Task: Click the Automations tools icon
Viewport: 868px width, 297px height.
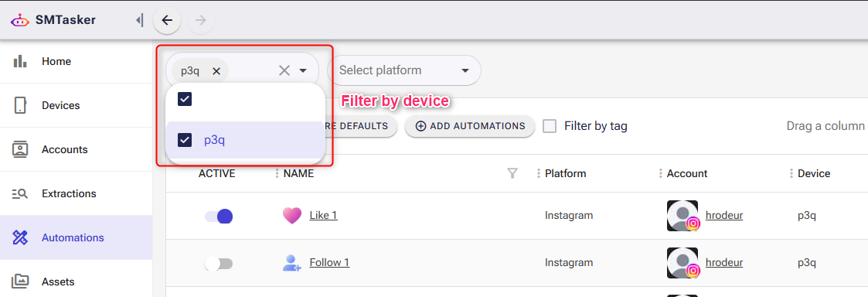Action: click(20, 237)
